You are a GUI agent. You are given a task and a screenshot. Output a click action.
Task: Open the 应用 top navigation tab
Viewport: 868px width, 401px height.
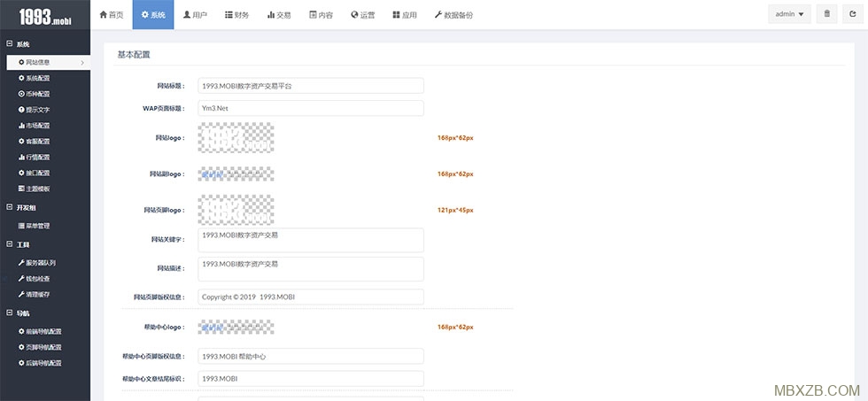(405, 15)
